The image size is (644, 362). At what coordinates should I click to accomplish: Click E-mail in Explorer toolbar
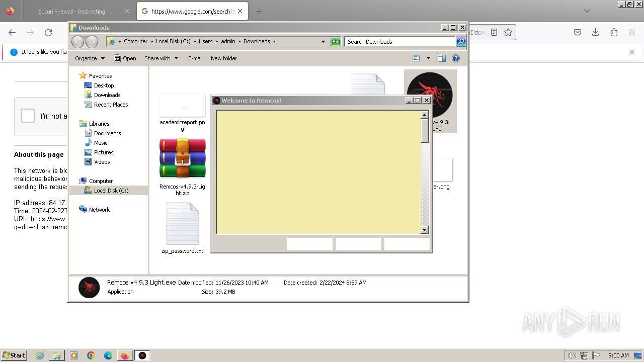[195, 58]
